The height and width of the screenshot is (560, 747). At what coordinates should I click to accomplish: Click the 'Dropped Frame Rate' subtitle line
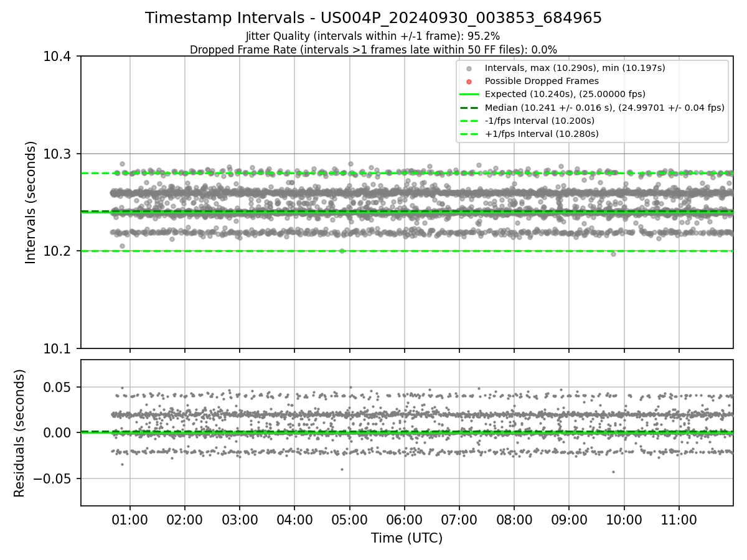pos(374,50)
